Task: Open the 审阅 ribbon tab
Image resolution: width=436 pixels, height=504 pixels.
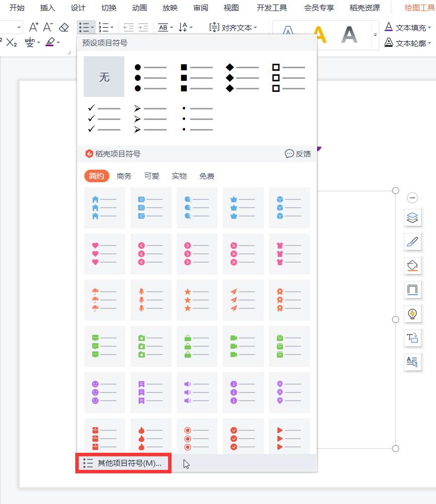Action: click(x=201, y=8)
